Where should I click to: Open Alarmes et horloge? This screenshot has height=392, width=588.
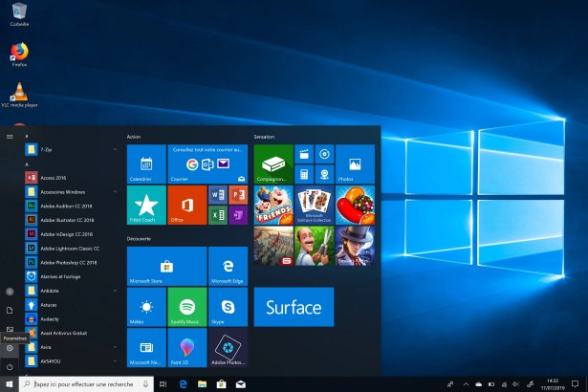[x=72, y=277]
